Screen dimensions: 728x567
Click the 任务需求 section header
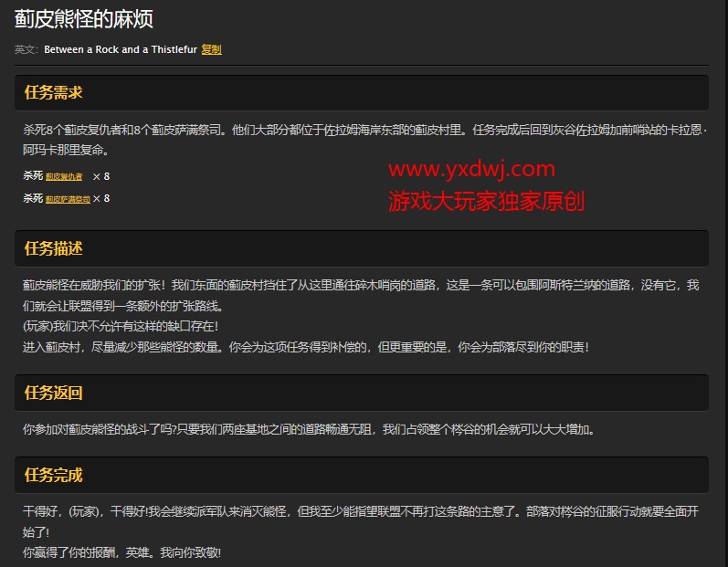pyautogui.click(x=54, y=92)
